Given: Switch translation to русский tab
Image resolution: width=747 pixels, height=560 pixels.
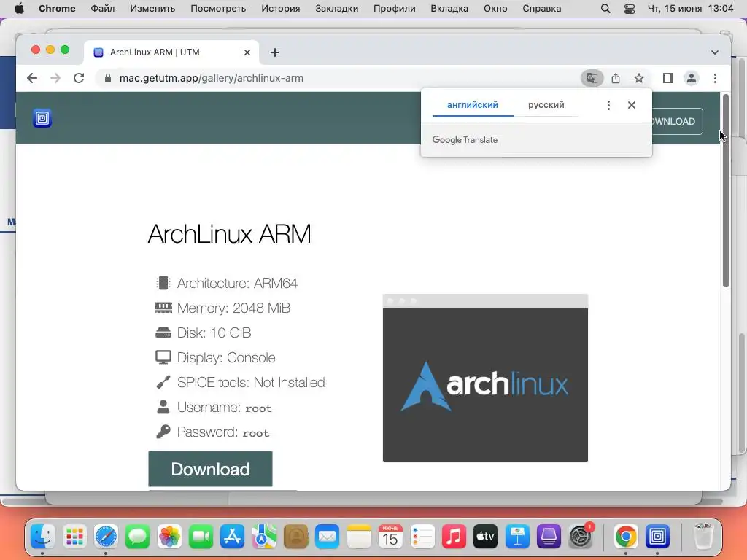Looking at the screenshot, I should (x=546, y=105).
